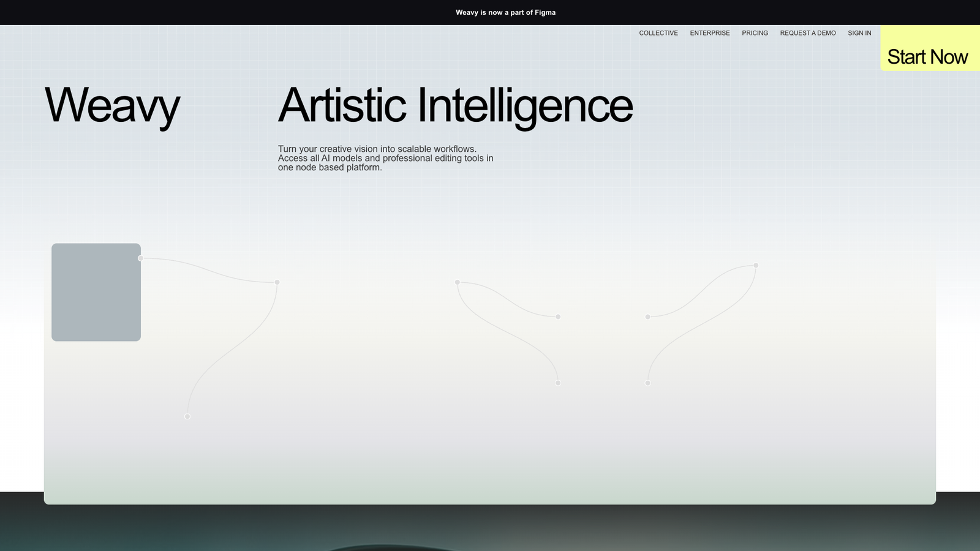Screen dimensions: 980x551
Task: Click the Artistic Intelligence headline
Action: tap(455, 105)
